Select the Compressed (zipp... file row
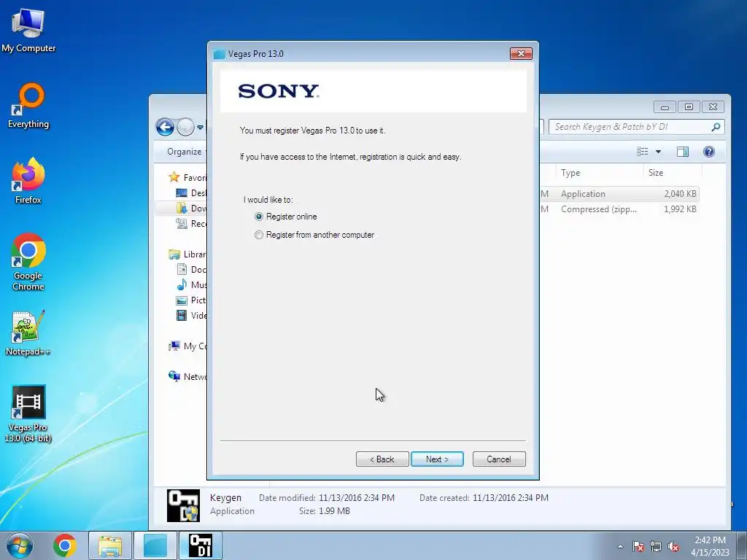Viewport: 747px width, 560px height. [619, 209]
